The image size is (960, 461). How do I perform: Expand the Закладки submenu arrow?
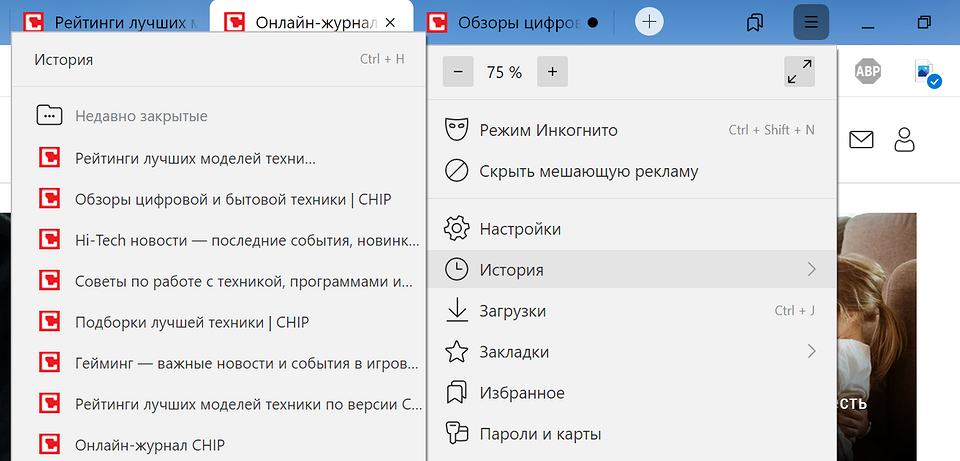coord(811,352)
